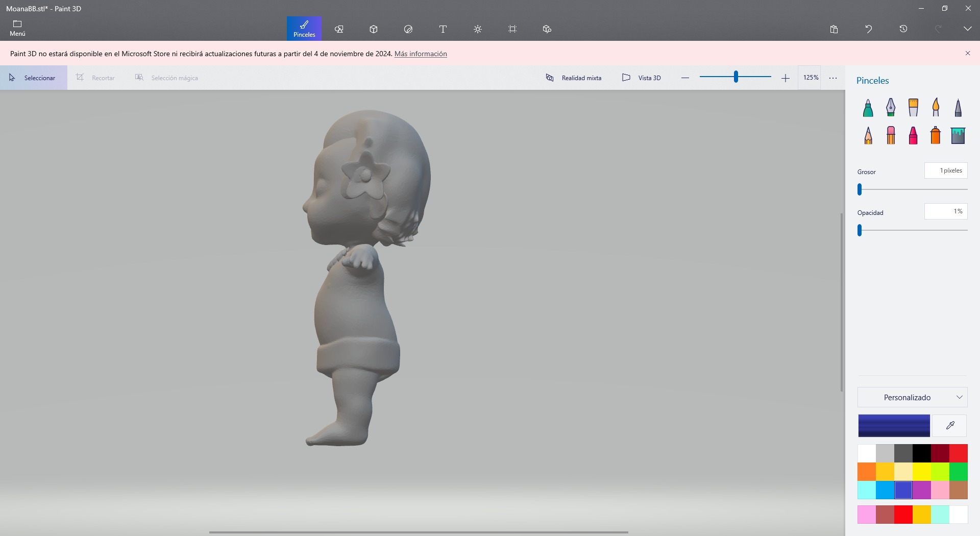
Task: Expand the top bar chevron
Action: (968, 29)
